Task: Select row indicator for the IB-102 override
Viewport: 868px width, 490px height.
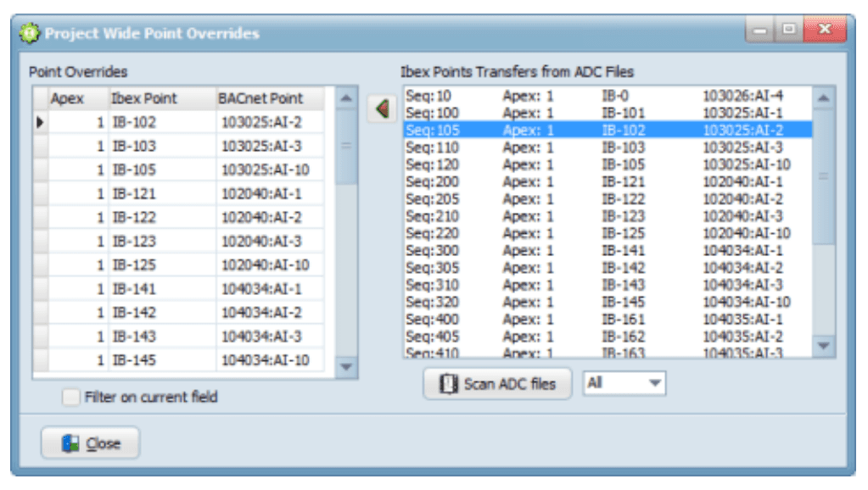Action: point(40,122)
